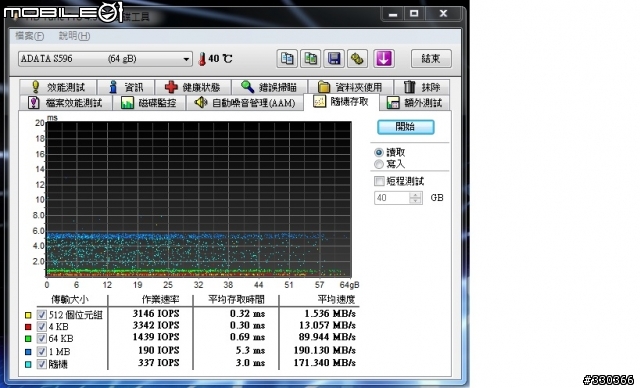Image resolution: width=640 pixels, height=388 pixels.
Task: Click the 0.32 ms access time
Action: click(x=247, y=314)
